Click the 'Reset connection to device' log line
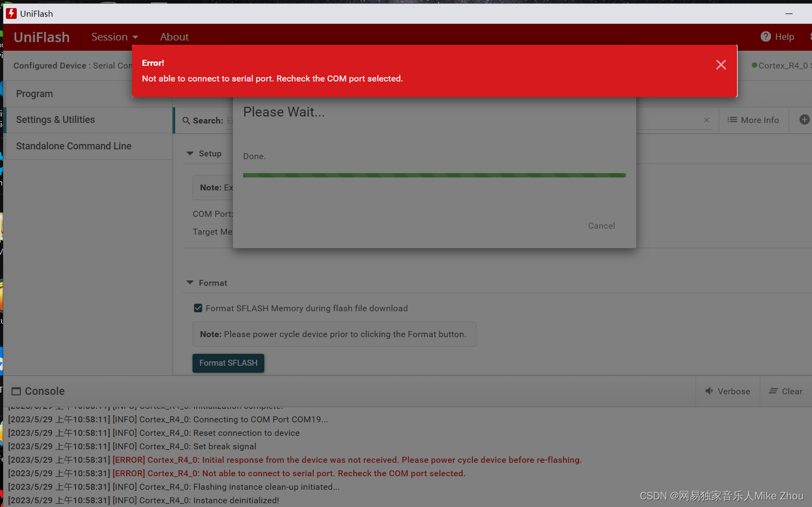 click(154, 433)
